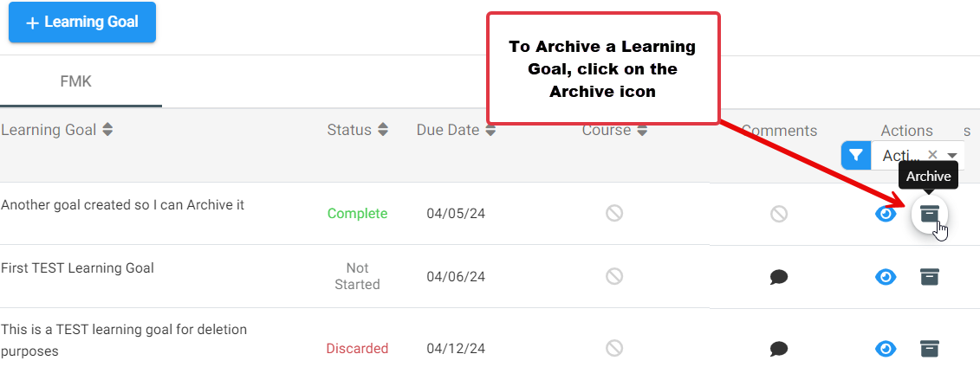Clear the Actions filter with the X
Viewport: 980px width, 367px height.
click(932, 154)
